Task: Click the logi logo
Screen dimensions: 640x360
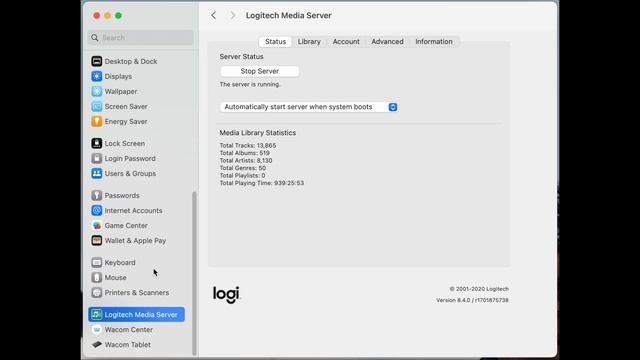Action: (x=227, y=294)
